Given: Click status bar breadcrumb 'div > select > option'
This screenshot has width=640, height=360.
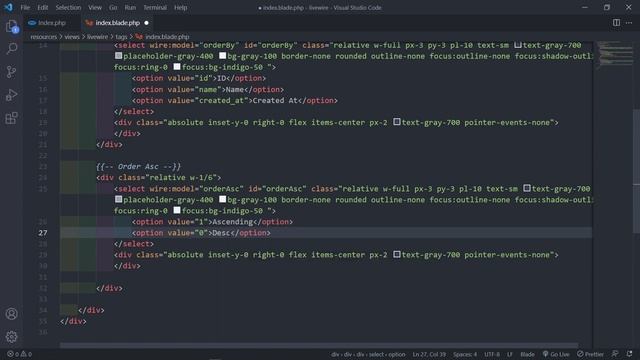Looking at the screenshot, I should coord(368,354).
